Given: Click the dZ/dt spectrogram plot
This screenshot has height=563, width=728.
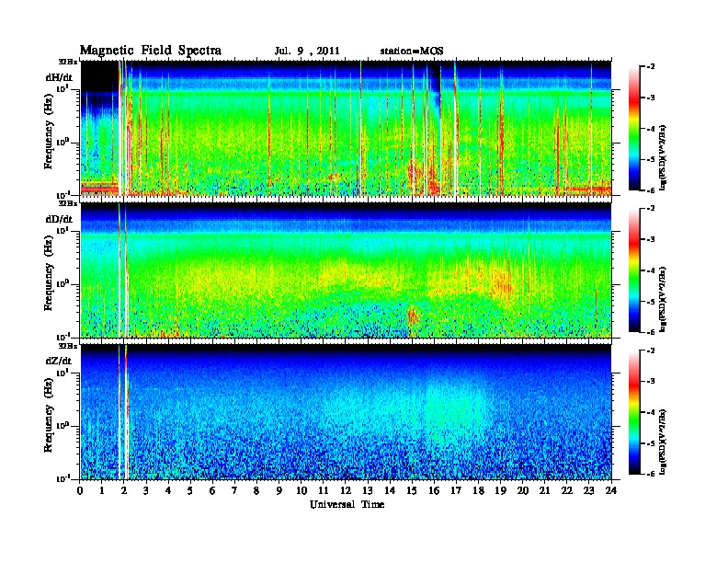Looking at the screenshot, I should tap(346, 411).
